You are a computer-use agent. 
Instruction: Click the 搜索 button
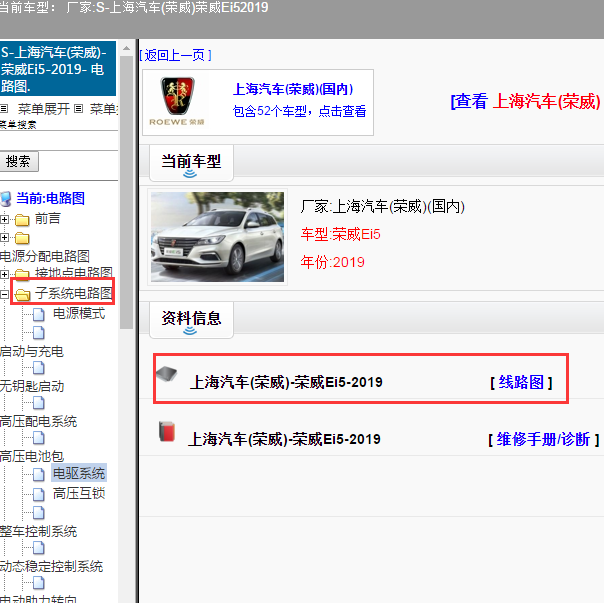pyautogui.click(x=18, y=161)
